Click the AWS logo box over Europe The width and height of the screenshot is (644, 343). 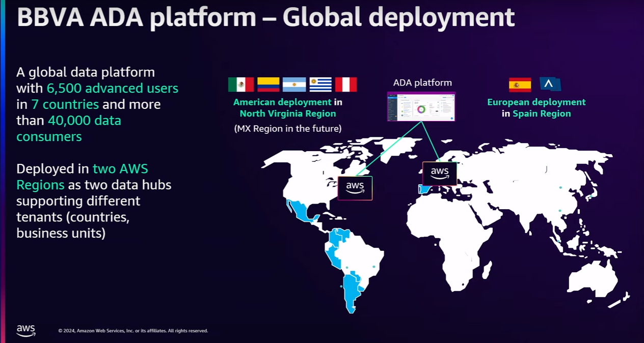click(440, 174)
